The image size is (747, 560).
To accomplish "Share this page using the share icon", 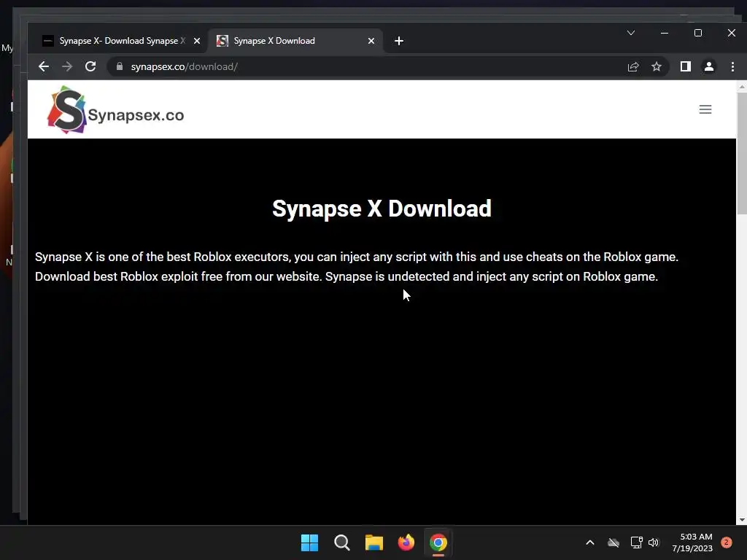I will [x=633, y=66].
